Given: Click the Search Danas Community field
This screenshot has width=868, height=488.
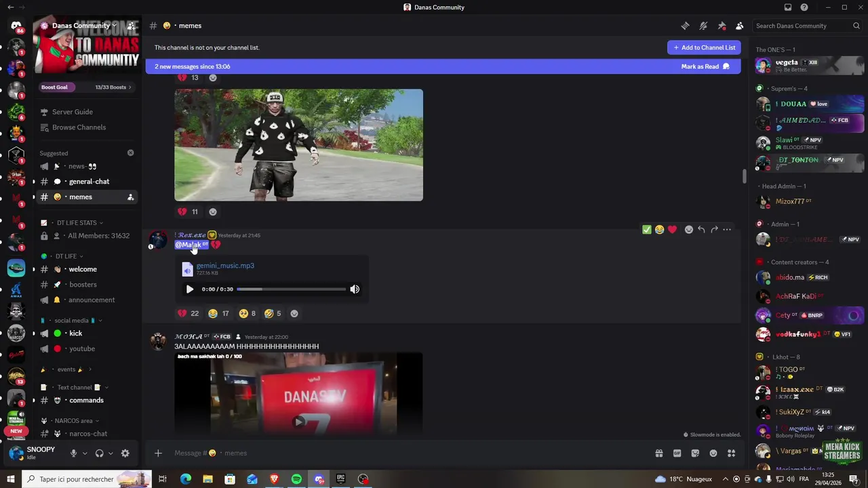Looking at the screenshot, I should tap(808, 26).
